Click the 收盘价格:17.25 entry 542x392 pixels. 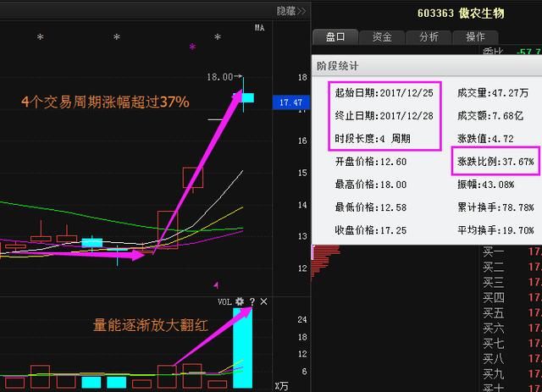click(370, 230)
